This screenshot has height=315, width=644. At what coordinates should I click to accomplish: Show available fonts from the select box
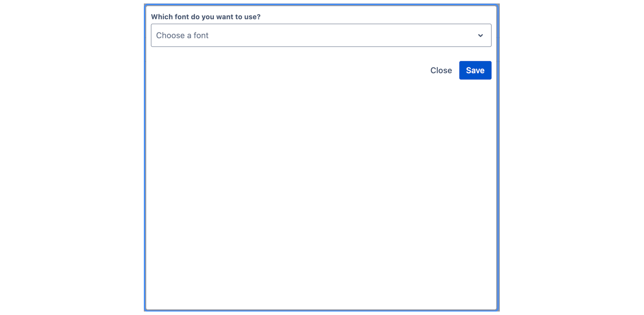[x=321, y=35]
